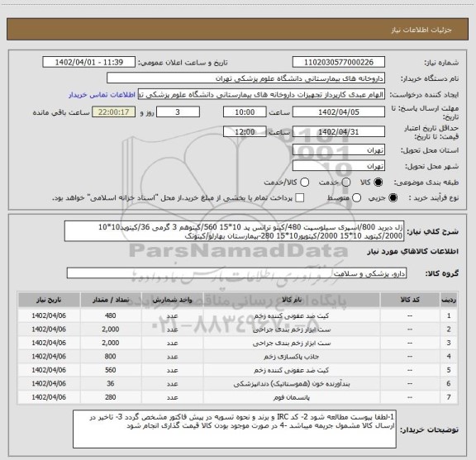This screenshot has height=460, width=476.
Task: Click the استان محل تحویل field
Action: click(339, 150)
